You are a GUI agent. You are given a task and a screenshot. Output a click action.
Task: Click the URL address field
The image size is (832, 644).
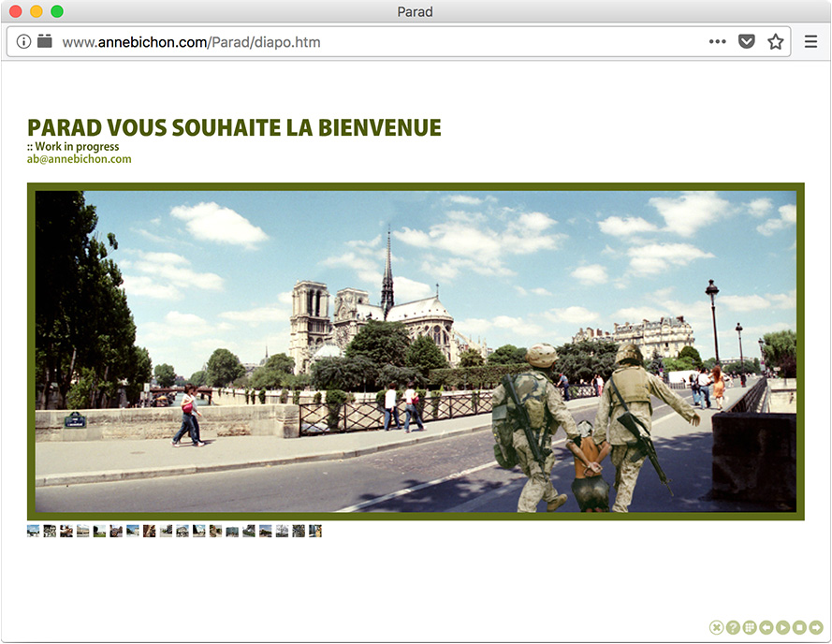click(374, 42)
